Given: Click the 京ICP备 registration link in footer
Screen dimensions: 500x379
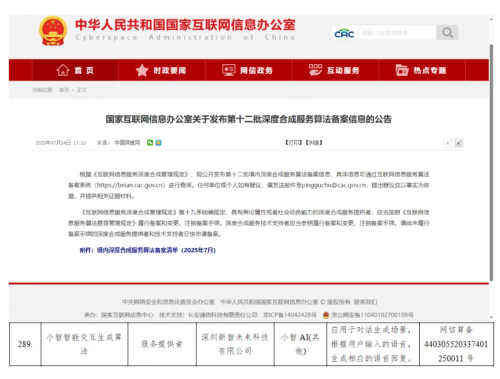Looking at the screenshot, I should [290, 315].
